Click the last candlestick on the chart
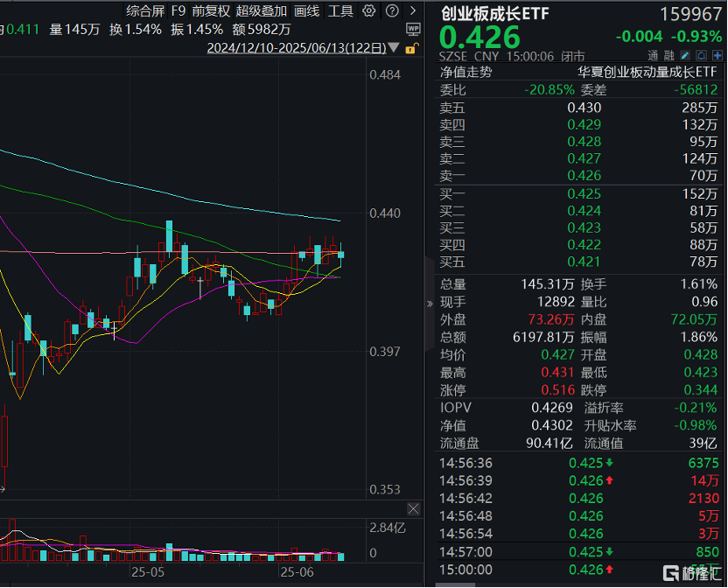Viewport: 728px width, 588px height. click(340, 255)
